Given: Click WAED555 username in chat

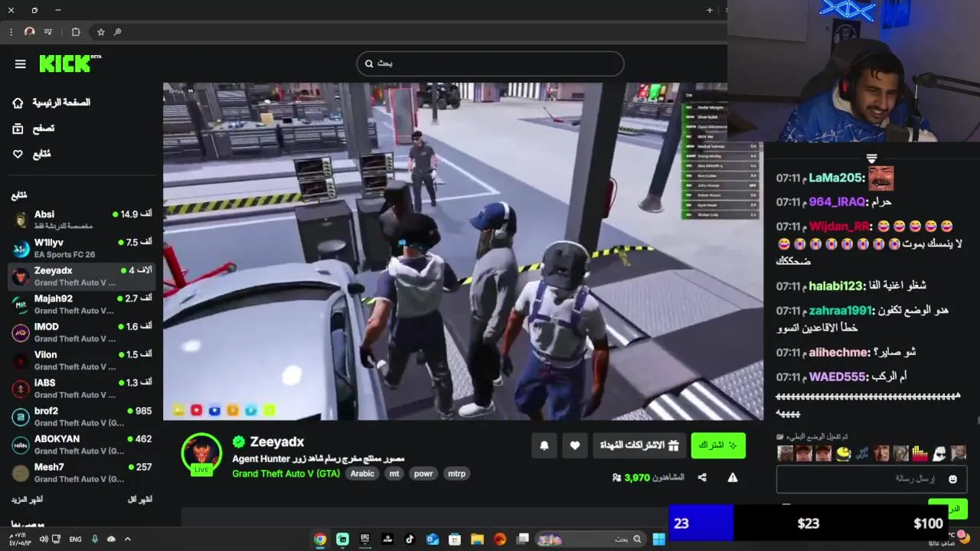Looking at the screenshot, I should (x=837, y=377).
